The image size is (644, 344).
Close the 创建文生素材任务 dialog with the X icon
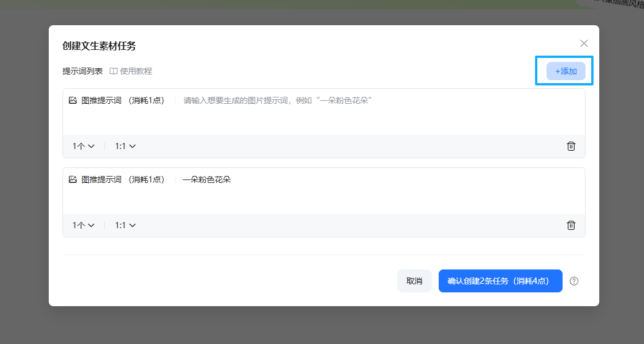tap(584, 43)
